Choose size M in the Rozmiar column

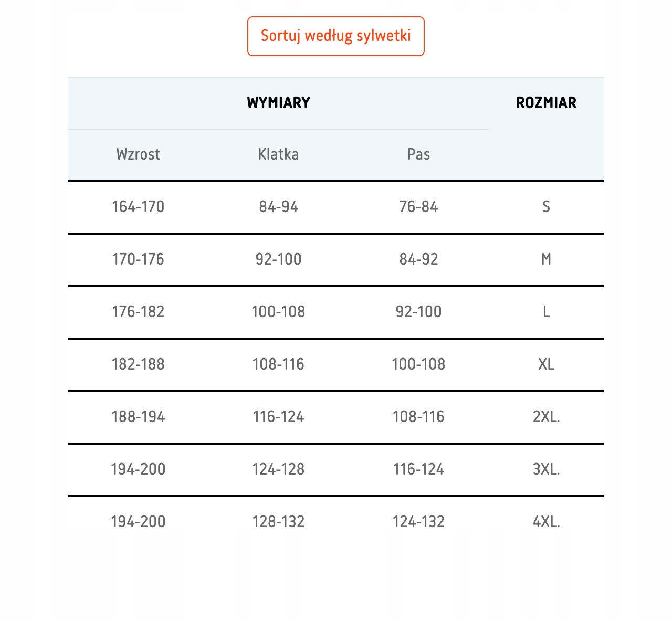coord(546,259)
